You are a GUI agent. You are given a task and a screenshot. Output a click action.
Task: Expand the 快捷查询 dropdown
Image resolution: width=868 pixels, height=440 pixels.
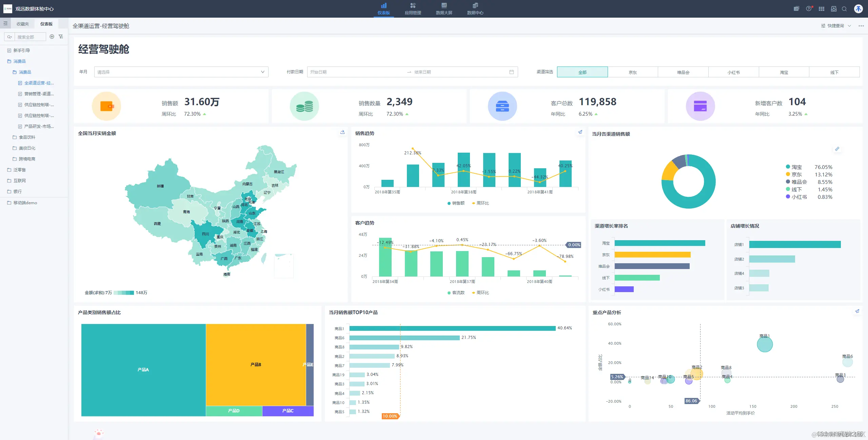tap(836, 26)
